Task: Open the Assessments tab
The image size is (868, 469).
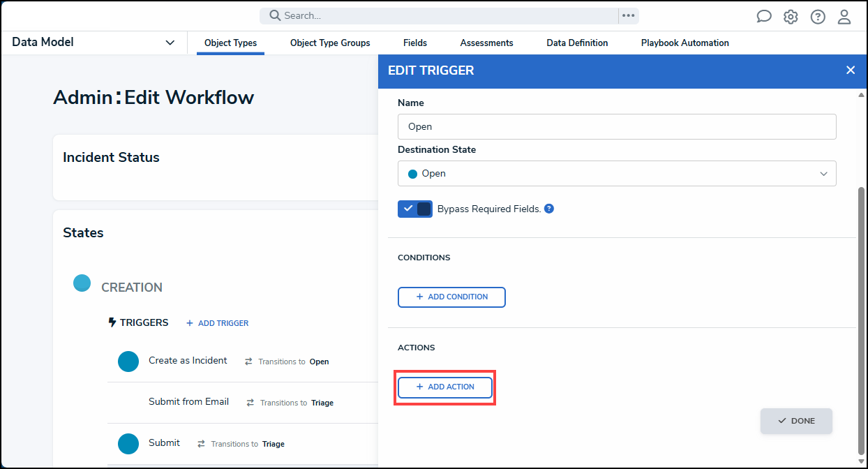Action: click(x=487, y=43)
